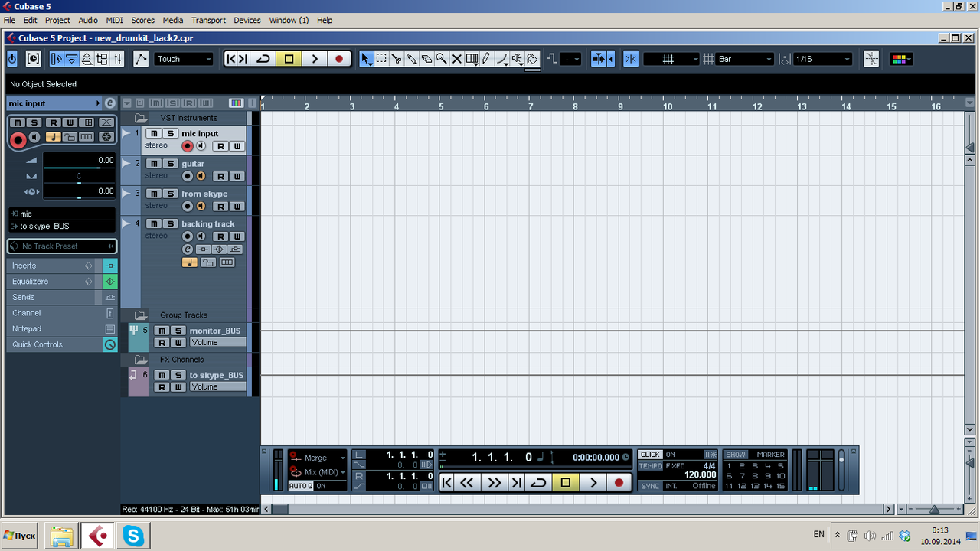This screenshot has width=980, height=551.
Task: Mute the guitar track
Action: click(x=155, y=163)
